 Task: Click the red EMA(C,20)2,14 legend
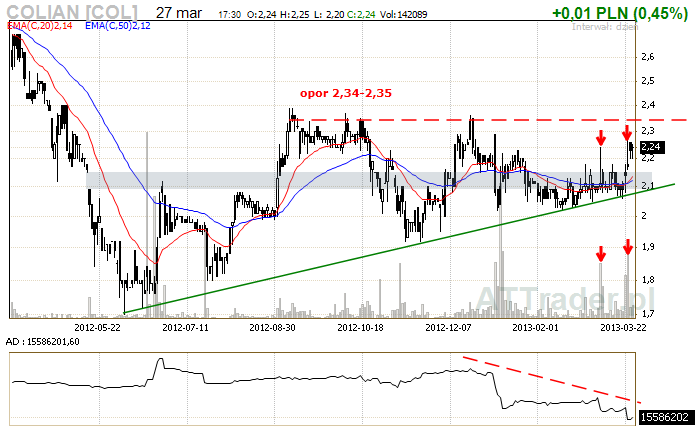[x=40, y=26]
